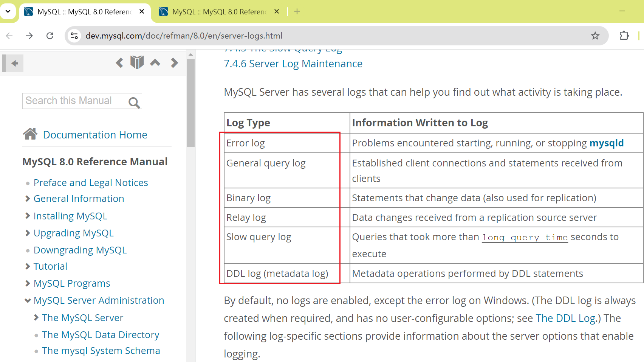Screen dimensions: 644x362
Task: Select the 'Binary log' table cell
Action: (x=287, y=198)
